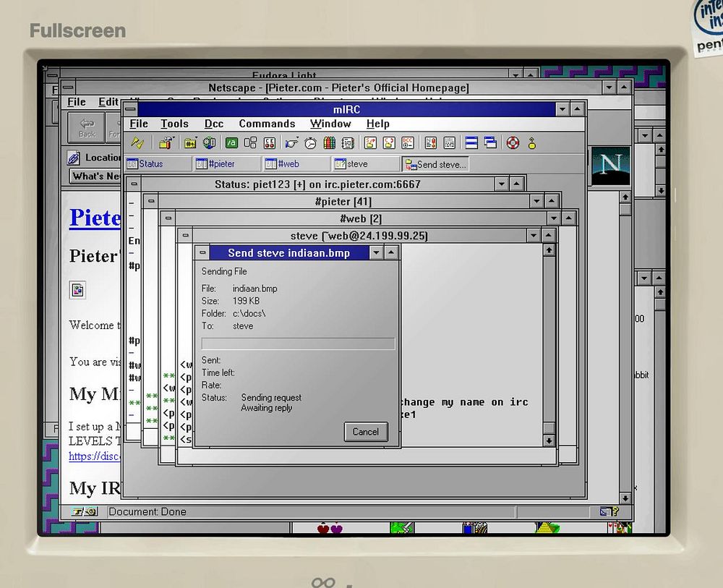Open mIRC File menu
Screen dimensions: 723x588
[139, 124]
